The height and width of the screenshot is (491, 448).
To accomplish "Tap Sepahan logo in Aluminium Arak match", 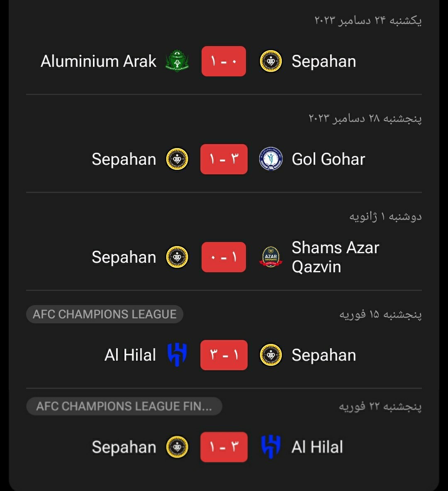I will 271,61.
